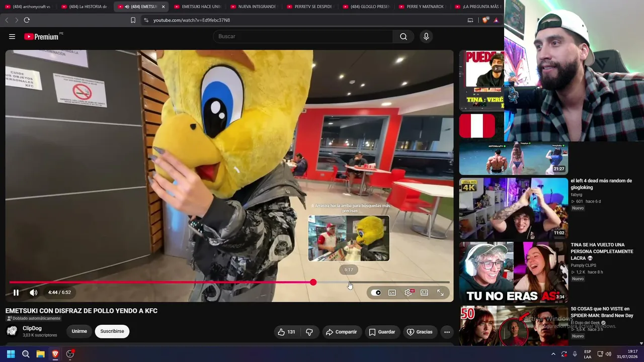Show hidden system tray icons
Screen dimensions: 644x362
(x=553, y=354)
